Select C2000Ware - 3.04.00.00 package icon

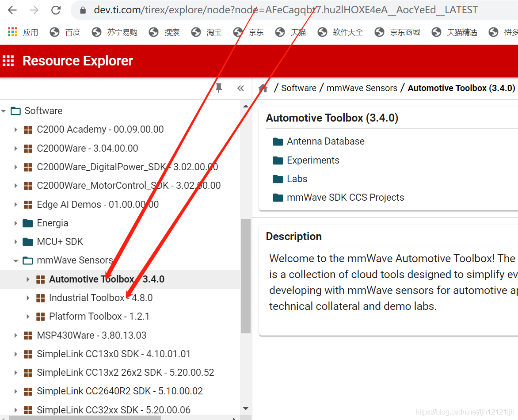(x=28, y=149)
